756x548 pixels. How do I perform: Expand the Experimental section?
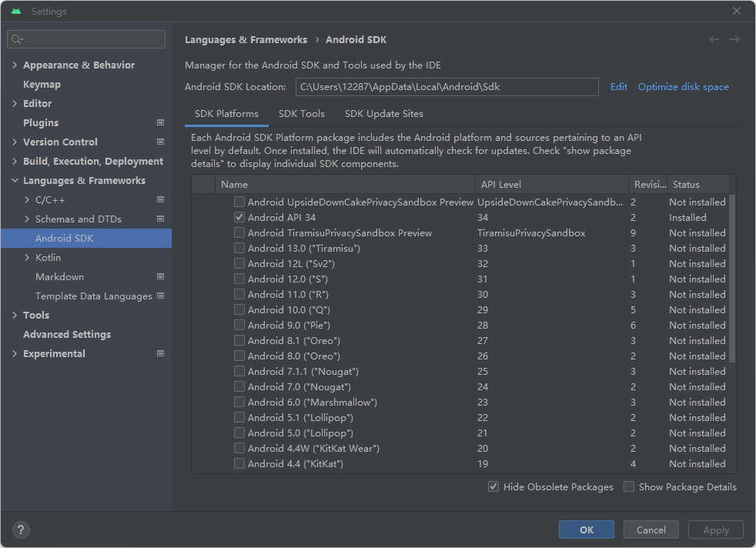(15, 354)
